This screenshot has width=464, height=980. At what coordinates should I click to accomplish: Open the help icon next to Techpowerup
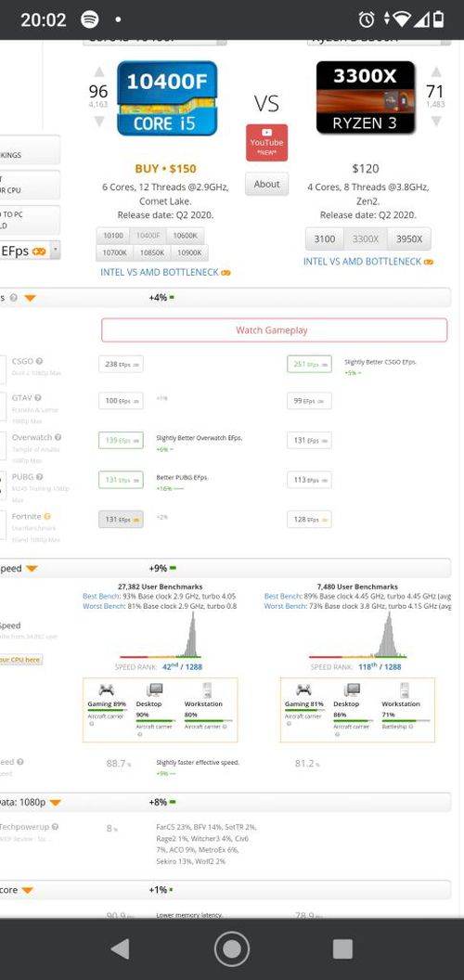pyautogui.click(x=55, y=827)
